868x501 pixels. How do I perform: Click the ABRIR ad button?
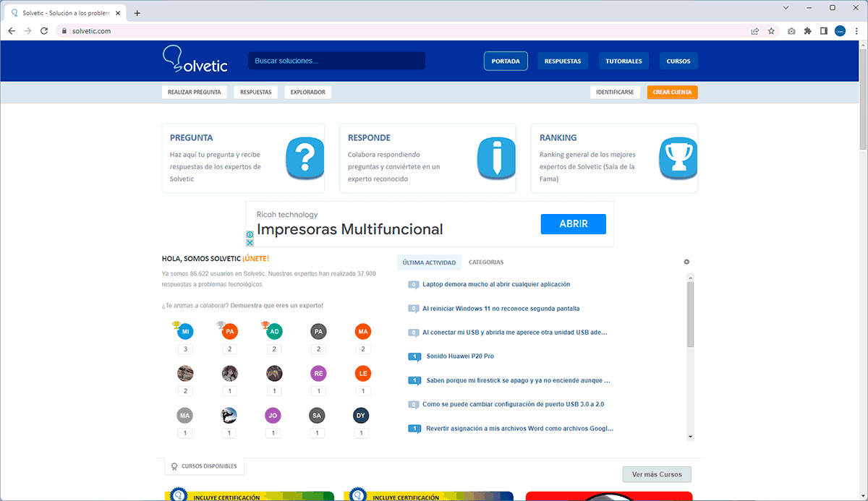tap(573, 224)
